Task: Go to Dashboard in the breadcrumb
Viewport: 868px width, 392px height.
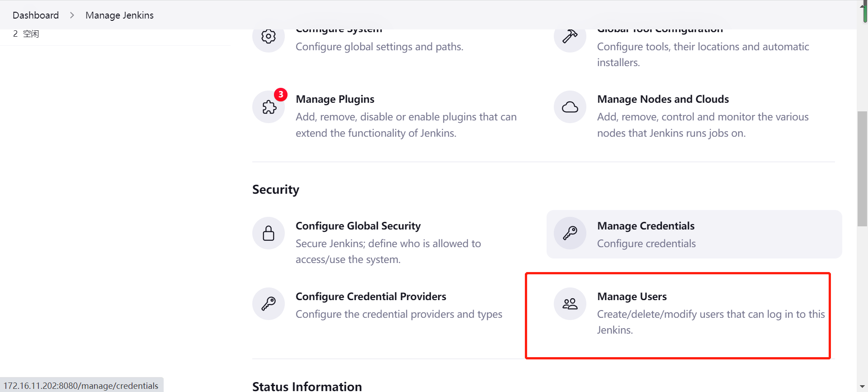Action: [36, 15]
